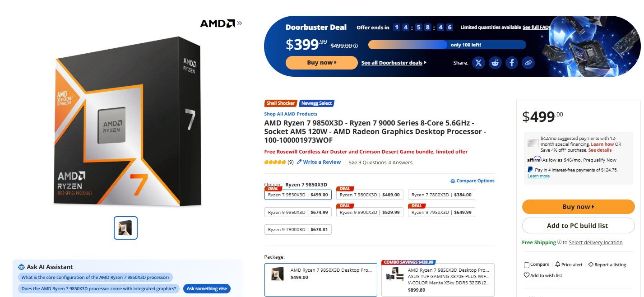Viewport: 644px width, 297px height.
Task: Tick the Compare checkbox
Action: click(526, 265)
